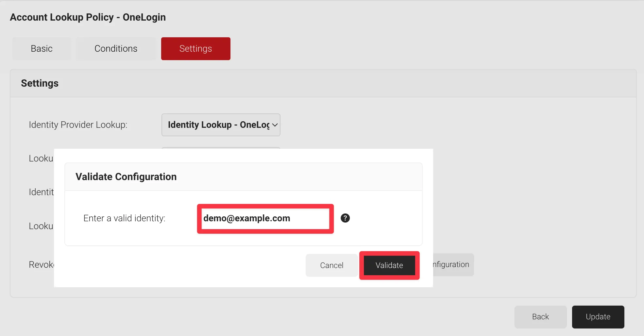
Task: Click the 'Validate Configuration' dialog heading
Action: tap(126, 177)
